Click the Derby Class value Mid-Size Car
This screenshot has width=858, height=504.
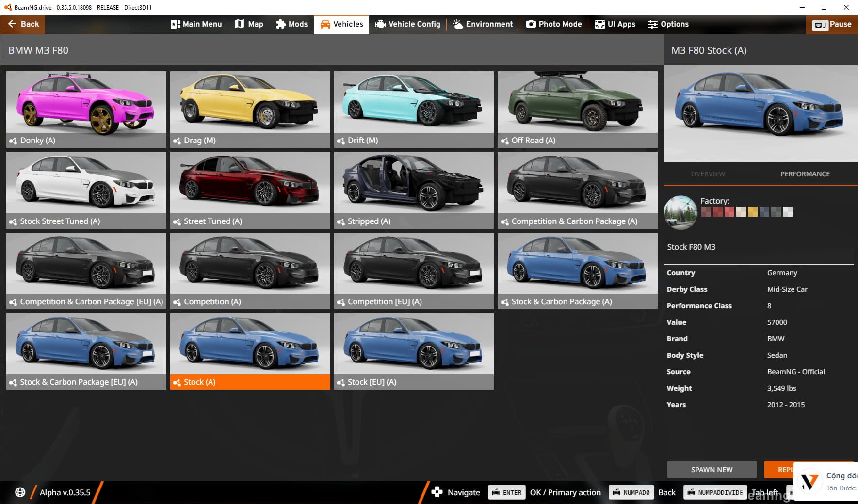[787, 289]
